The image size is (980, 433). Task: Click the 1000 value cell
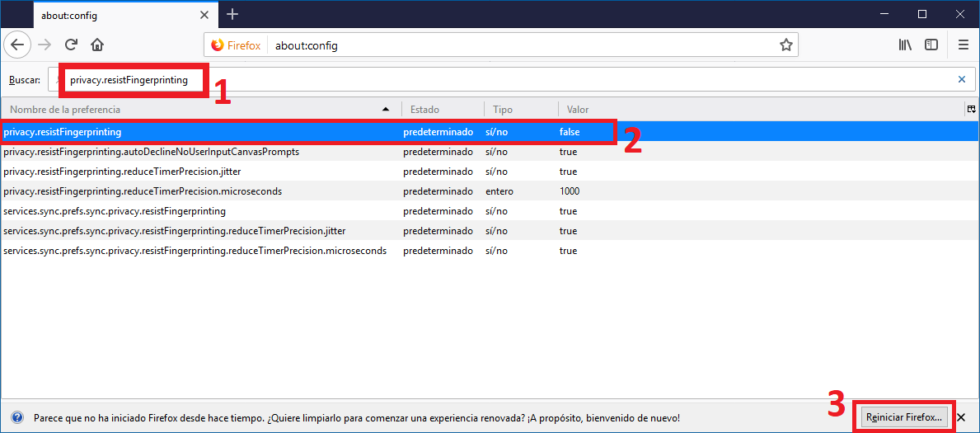[x=570, y=191]
